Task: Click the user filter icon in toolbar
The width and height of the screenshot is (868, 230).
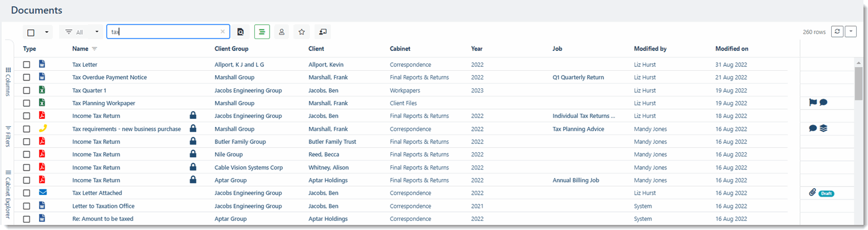Action: point(282,32)
